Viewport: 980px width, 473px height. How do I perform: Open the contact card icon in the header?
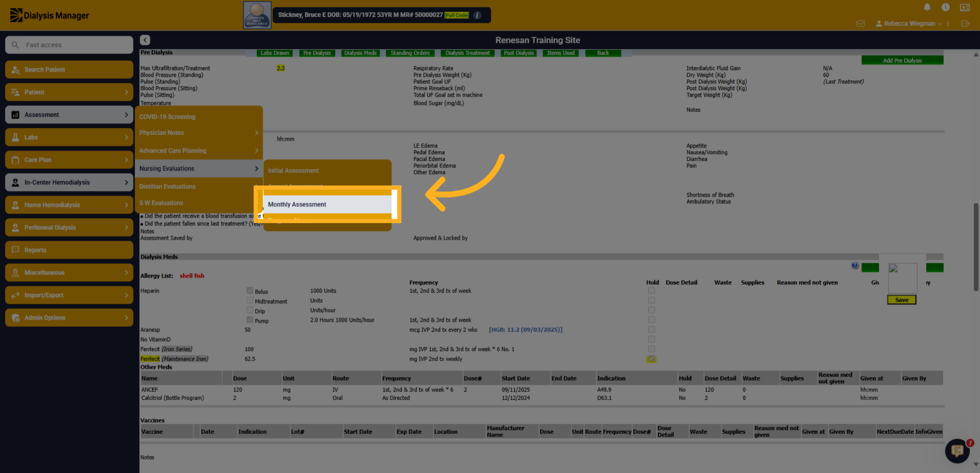[x=965, y=7]
